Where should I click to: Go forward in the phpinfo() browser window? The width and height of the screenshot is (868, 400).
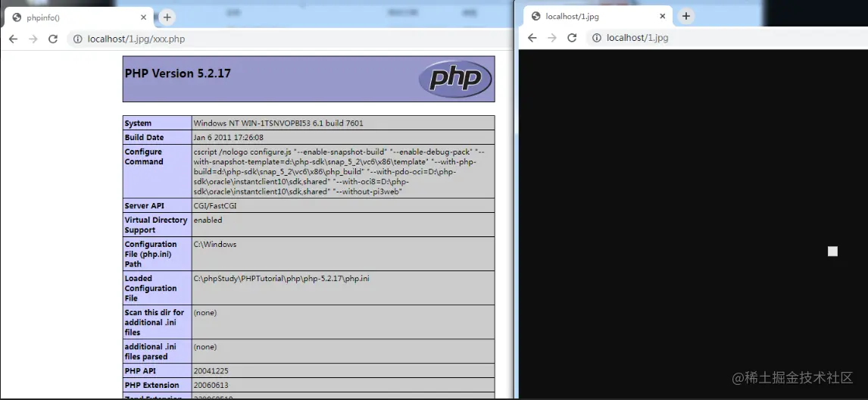click(x=33, y=39)
